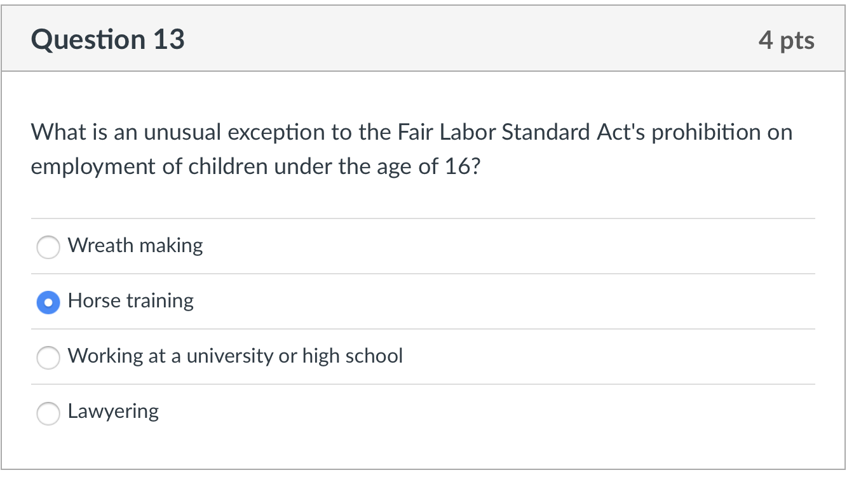Click the Lawyering answer text
The width and height of the screenshot is (868, 489).
(x=113, y=412)
